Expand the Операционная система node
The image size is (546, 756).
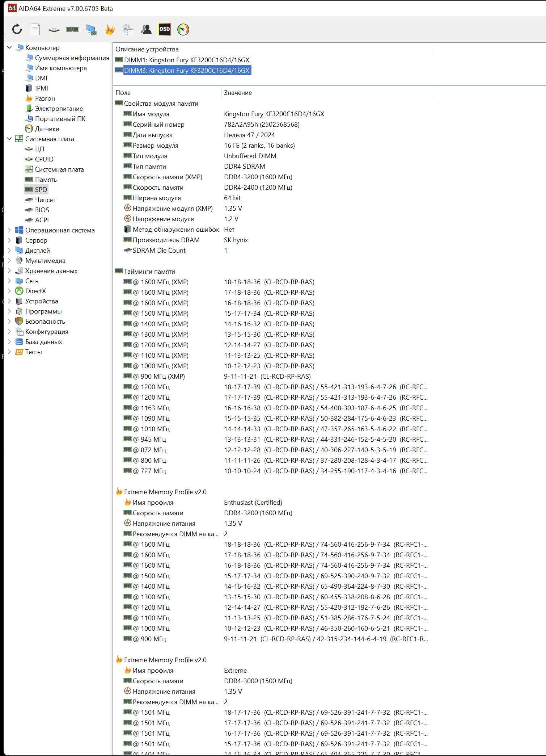coord(9,230)
